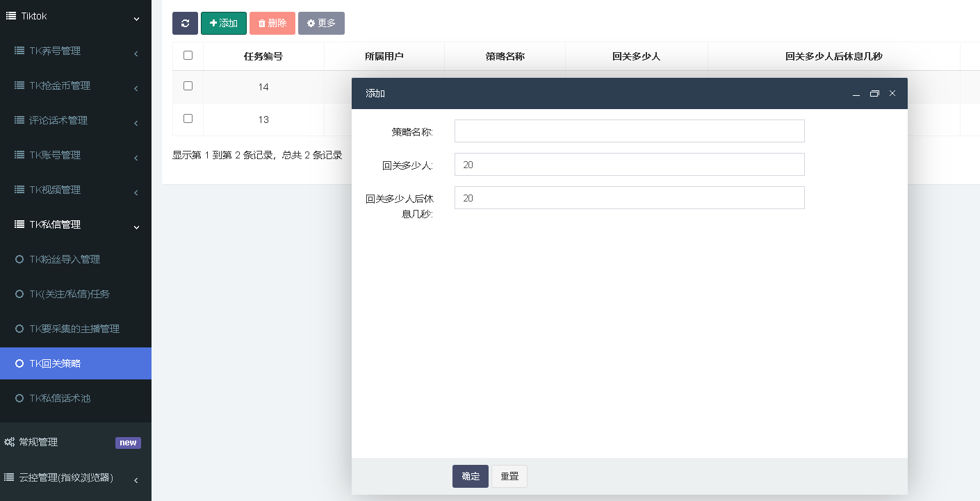Expand 评论话术管理 menu

(76, 120)
